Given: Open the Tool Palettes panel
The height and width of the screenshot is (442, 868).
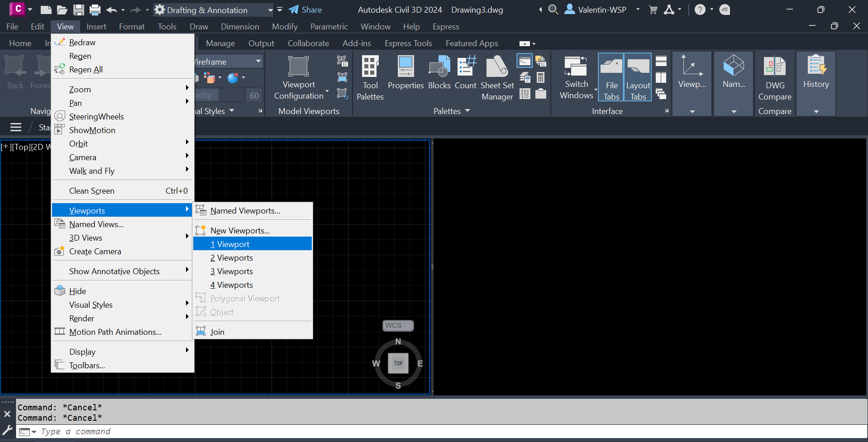Looking at the screenshot, I should (370, 77).
